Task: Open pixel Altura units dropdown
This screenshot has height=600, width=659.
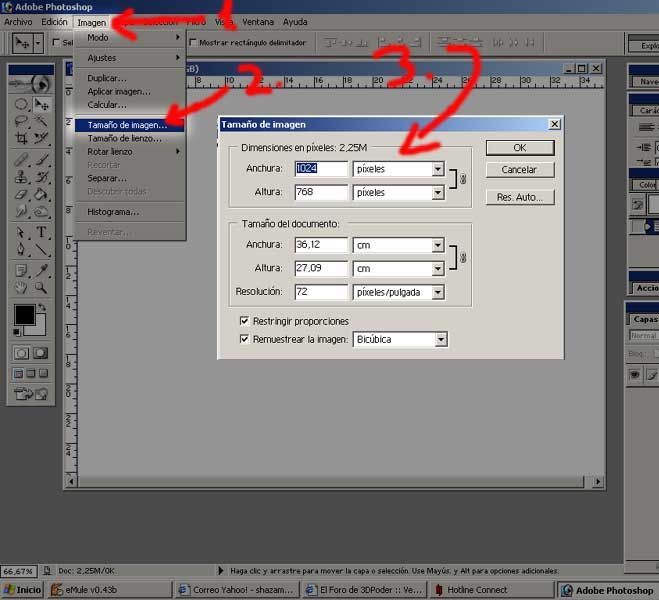Action: tap(438, 192)
